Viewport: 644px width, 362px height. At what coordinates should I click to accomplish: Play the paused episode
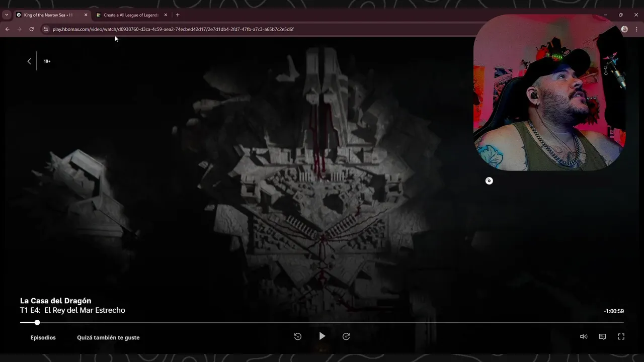(x=322, y=336)
